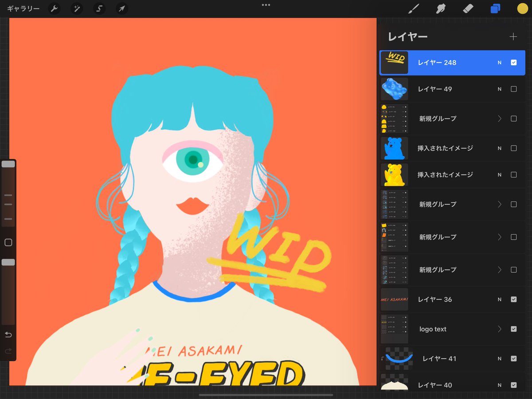Add a new layer with the plus button
The height and width of the screenshot is (399, 532).
[x=513, y=36]
